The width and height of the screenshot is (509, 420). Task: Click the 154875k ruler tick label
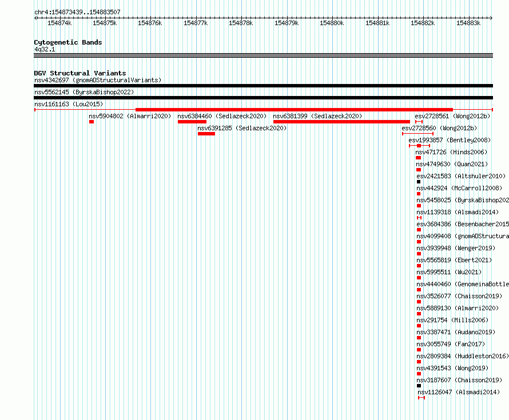point(105,23)
